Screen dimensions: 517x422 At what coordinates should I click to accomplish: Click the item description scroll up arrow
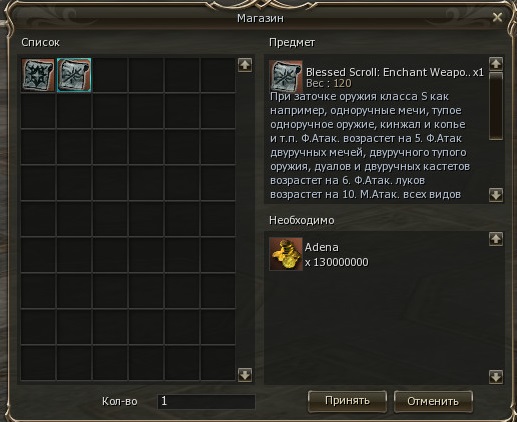[x=496, y=63]
